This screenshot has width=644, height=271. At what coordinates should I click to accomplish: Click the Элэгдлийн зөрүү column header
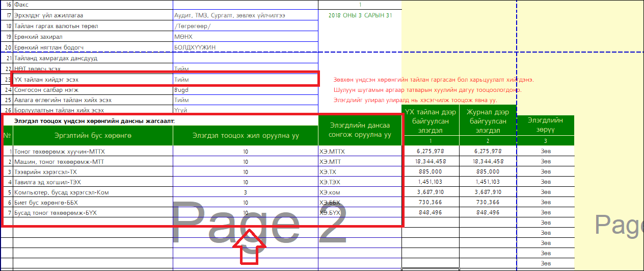[x=545, y=125]
